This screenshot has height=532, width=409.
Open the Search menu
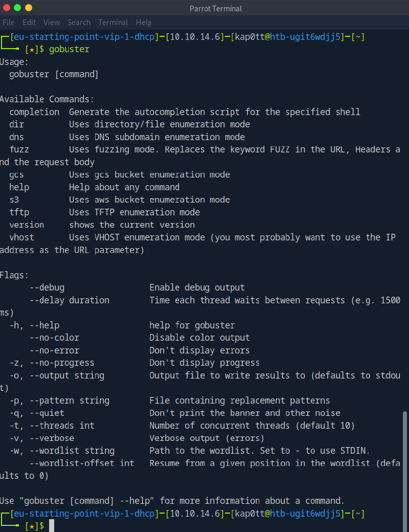pos(79,23)
